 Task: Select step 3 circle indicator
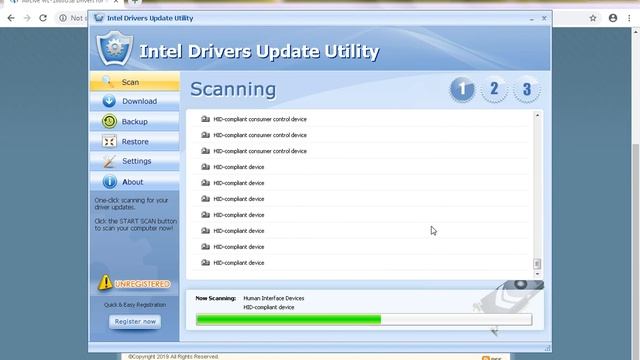(x=527, y=89)
